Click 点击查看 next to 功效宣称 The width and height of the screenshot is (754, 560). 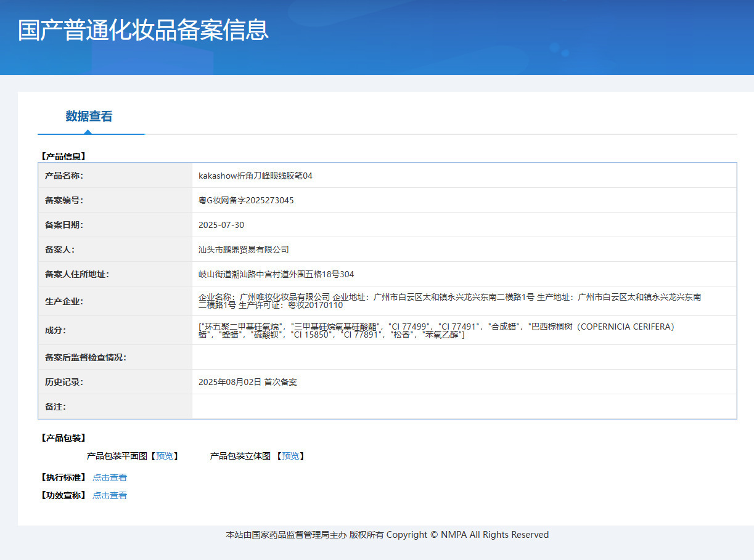click(110, 495)
